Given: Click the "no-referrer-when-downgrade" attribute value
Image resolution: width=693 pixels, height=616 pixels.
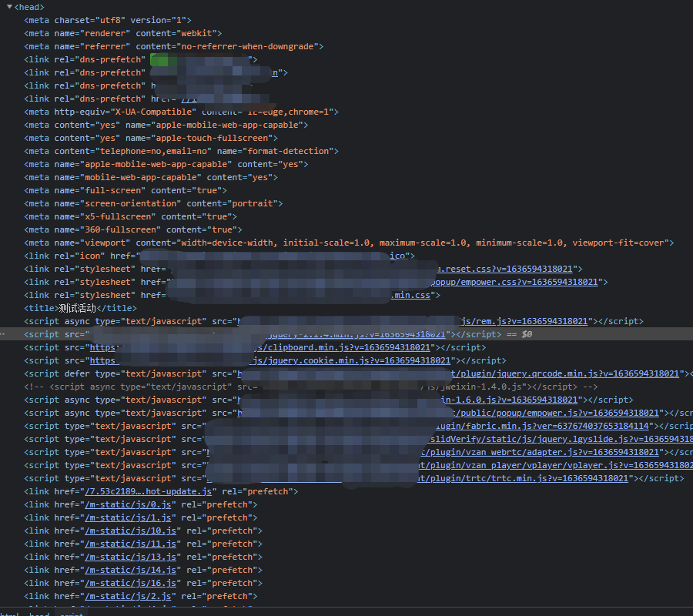Looking at the screenshot, I should point(247,46).
